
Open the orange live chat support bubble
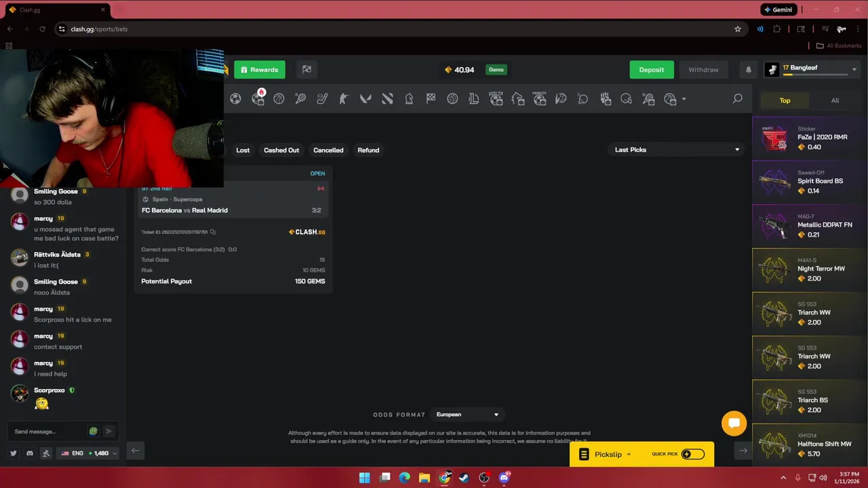734,424
